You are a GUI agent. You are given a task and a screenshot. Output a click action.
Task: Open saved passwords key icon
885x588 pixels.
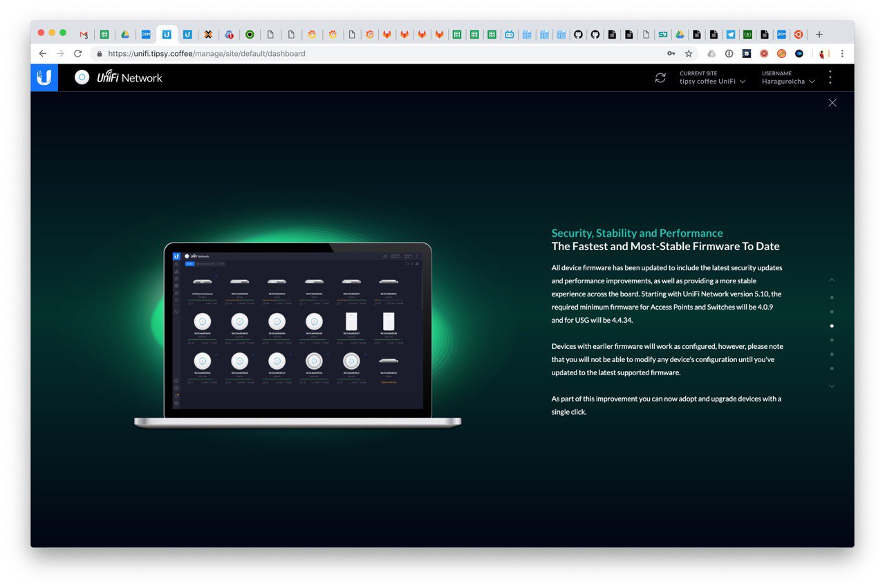671,53
